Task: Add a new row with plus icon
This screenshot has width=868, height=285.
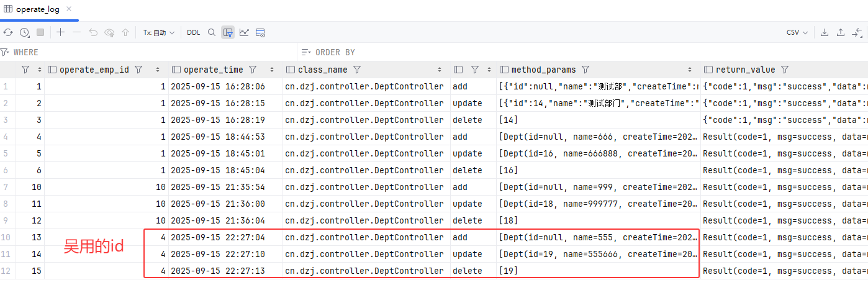Action: [60, 32]
